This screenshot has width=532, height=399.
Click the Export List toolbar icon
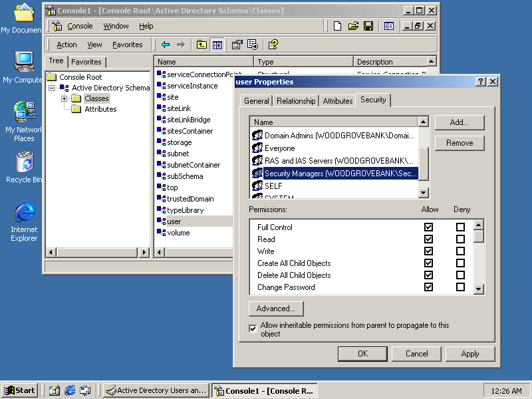pos(253,45)
